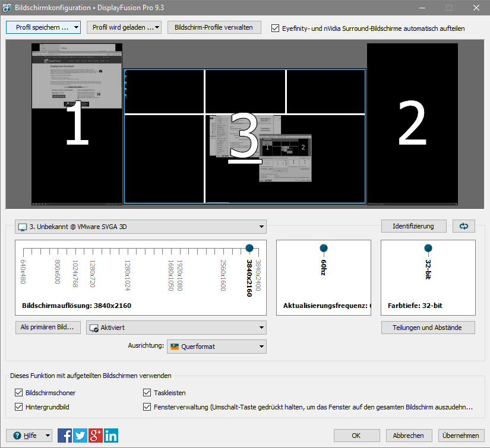Image resolution: width=490 pixels, height=448 pixels.
Task: Click the swap monitors arrows icon
Action: (464, 226)
